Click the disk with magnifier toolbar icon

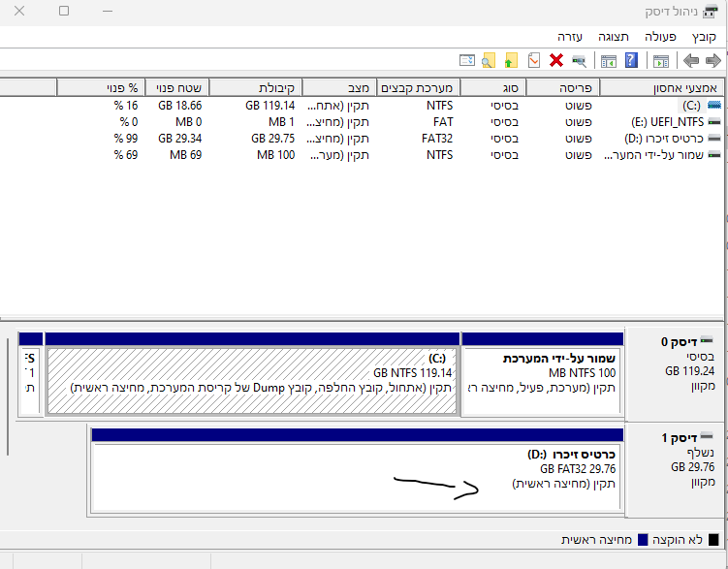pos(579,61)
